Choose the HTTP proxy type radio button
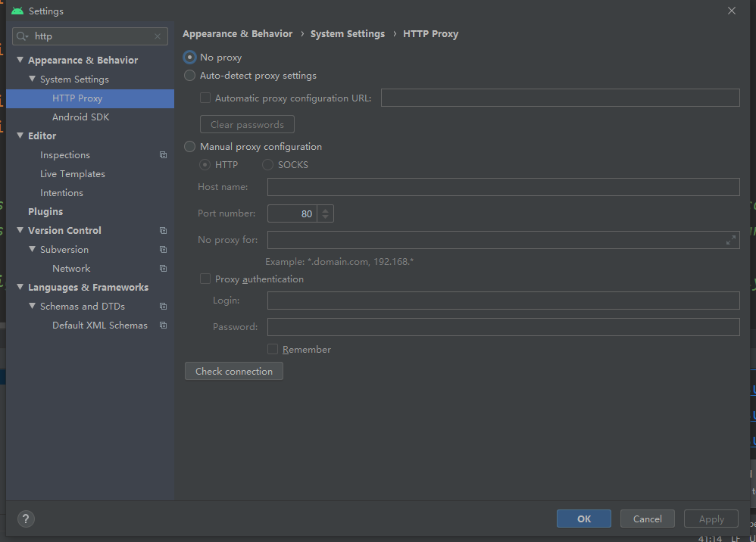This screenshot has height=542, width=756. [x=205, y=165]
